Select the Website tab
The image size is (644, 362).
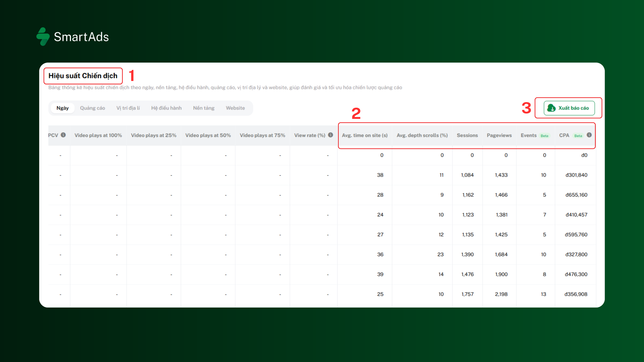pos(235,108)
